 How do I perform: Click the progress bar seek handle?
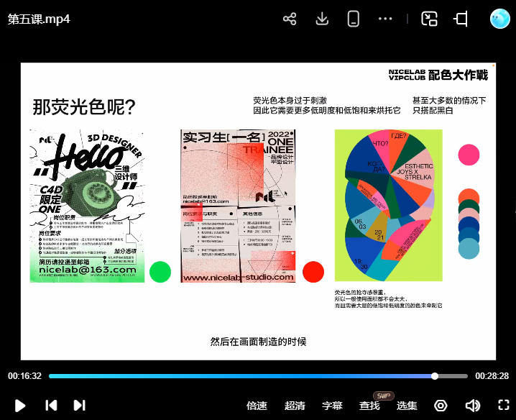pyautogui.click(x=435, y=376)
